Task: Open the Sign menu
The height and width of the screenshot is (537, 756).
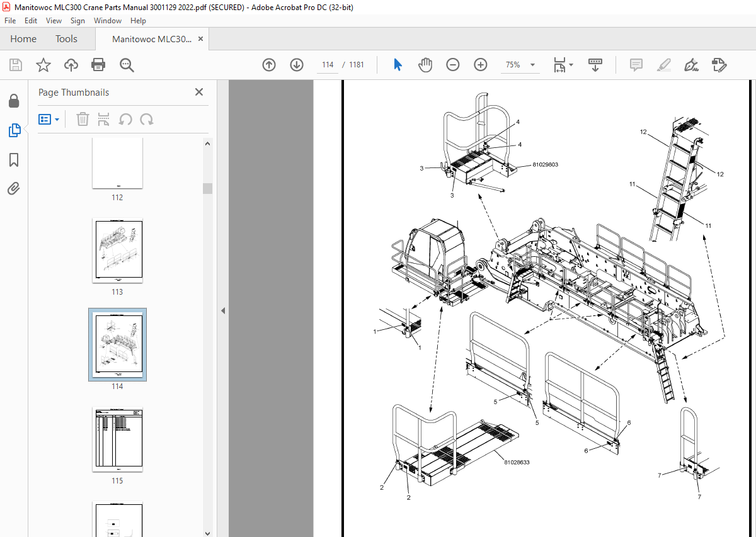Action: tap(77, 21)
